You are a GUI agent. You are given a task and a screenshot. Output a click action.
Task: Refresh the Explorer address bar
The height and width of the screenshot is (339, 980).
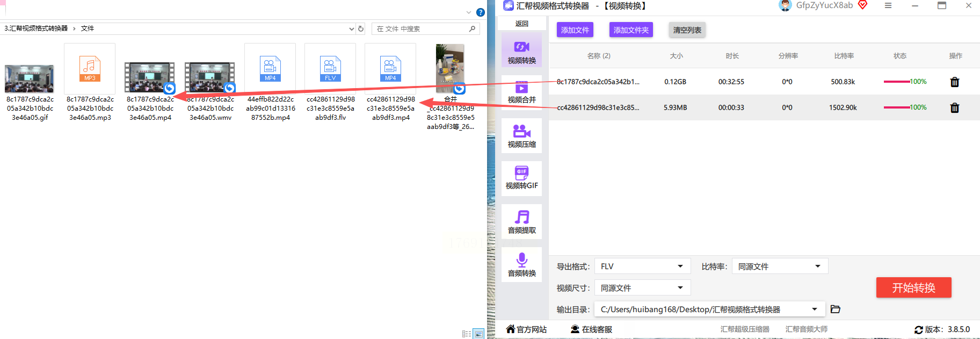[361, 29]
